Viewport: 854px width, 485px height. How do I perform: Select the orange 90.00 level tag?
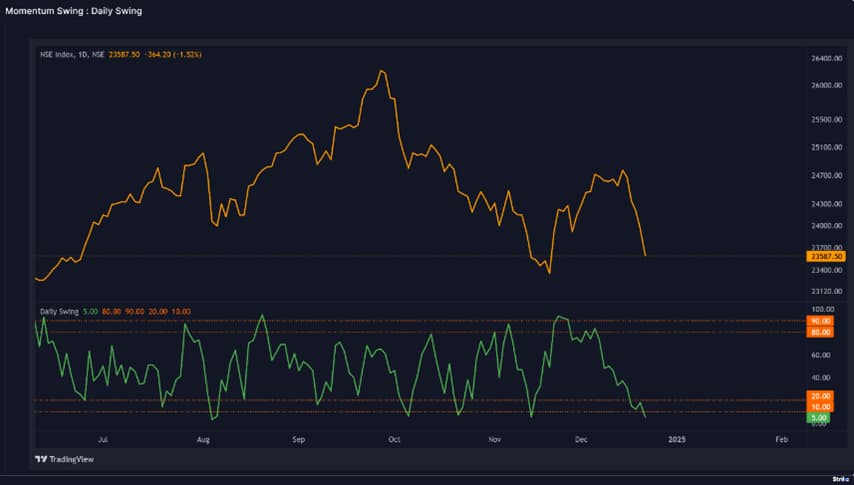(822, 321)
